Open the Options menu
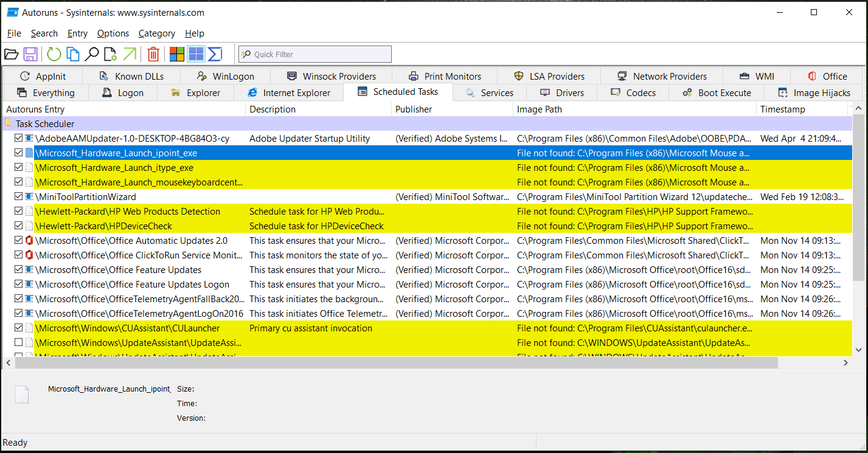The height and width of the screenshot is (453, 868). pyautogui.click(x=113, y=33)
